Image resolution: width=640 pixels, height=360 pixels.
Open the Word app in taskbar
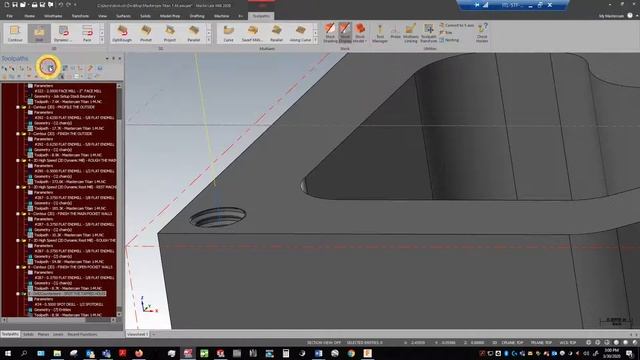(x=318, y=353)
